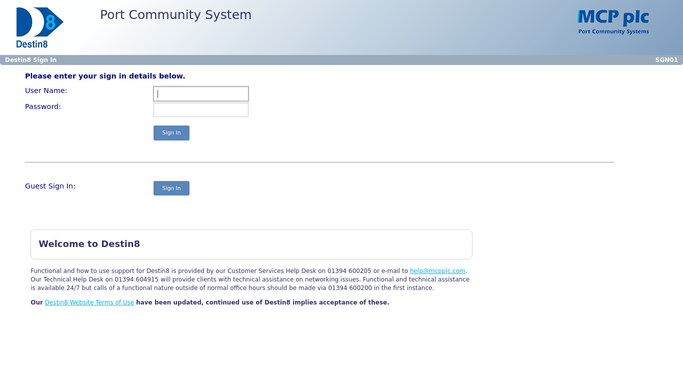Click the Destin8 Sign In header bar label
The height and width of the screenshot is (384, 683).
tap(30, 60)
